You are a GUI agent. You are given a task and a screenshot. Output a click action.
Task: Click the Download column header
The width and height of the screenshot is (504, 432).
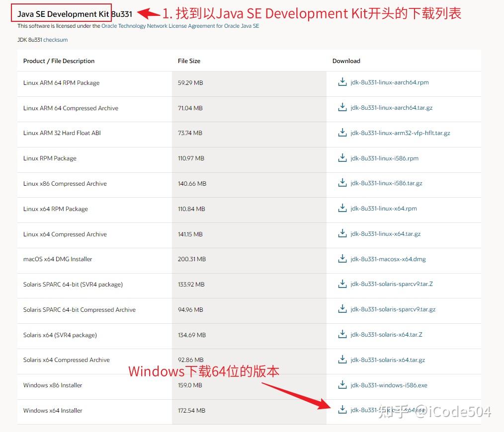tap(346, 61)
